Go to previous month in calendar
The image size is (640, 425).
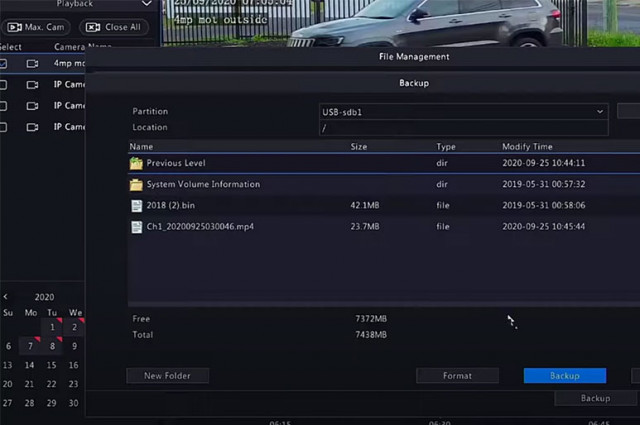[x=5, y=297]
